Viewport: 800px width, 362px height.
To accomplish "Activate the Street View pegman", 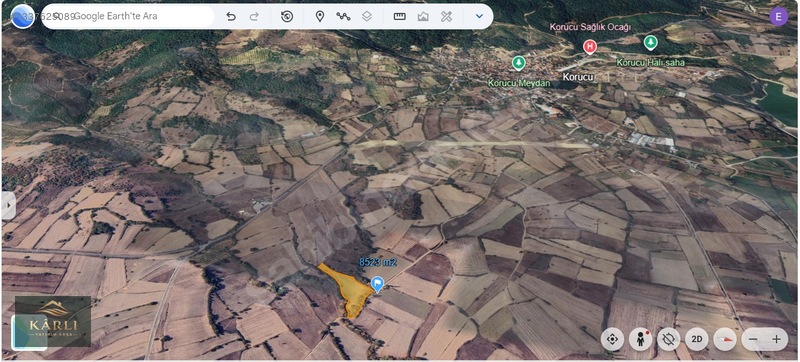I will coord(640,339).
